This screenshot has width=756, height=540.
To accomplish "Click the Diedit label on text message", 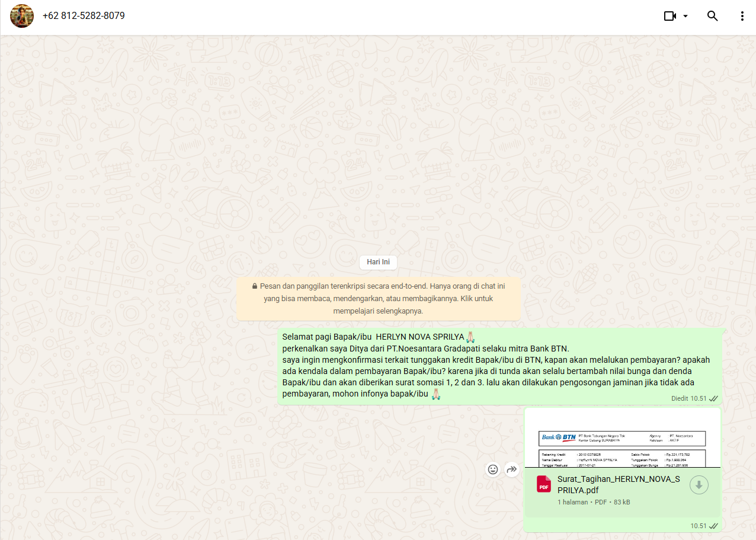I will (x=680, y=398).
